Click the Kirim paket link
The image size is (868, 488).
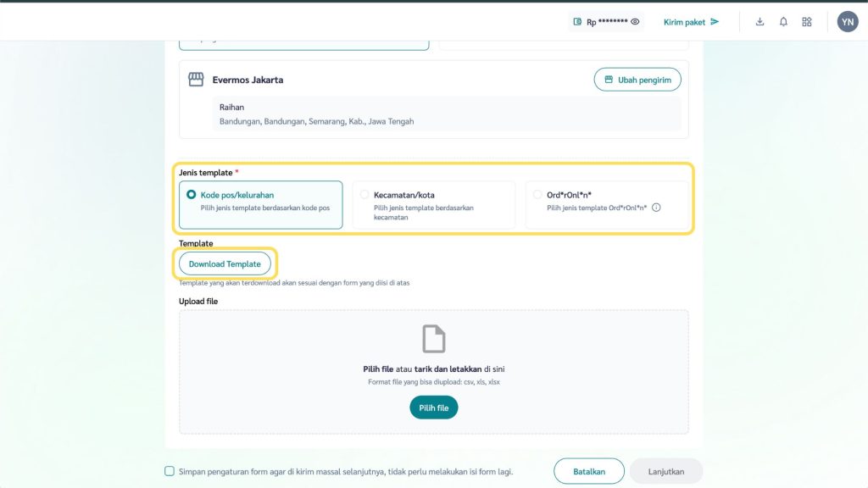click(691, 22)
